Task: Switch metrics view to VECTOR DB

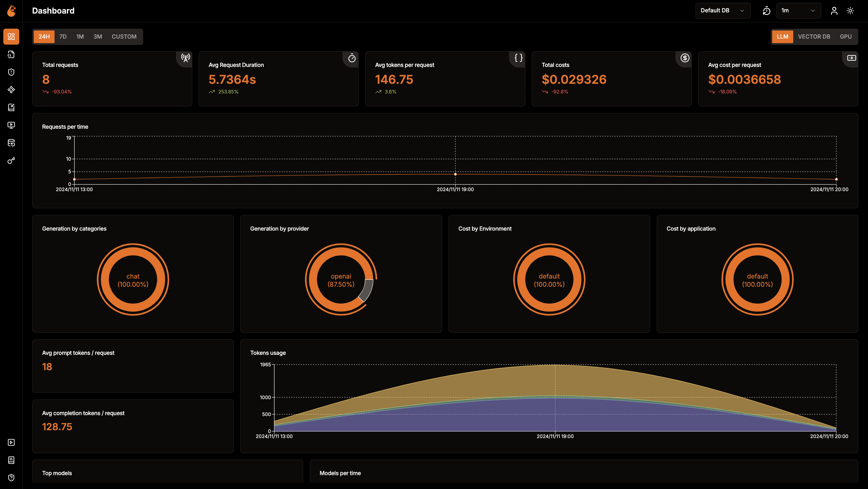Action: [x=814, y=37]
